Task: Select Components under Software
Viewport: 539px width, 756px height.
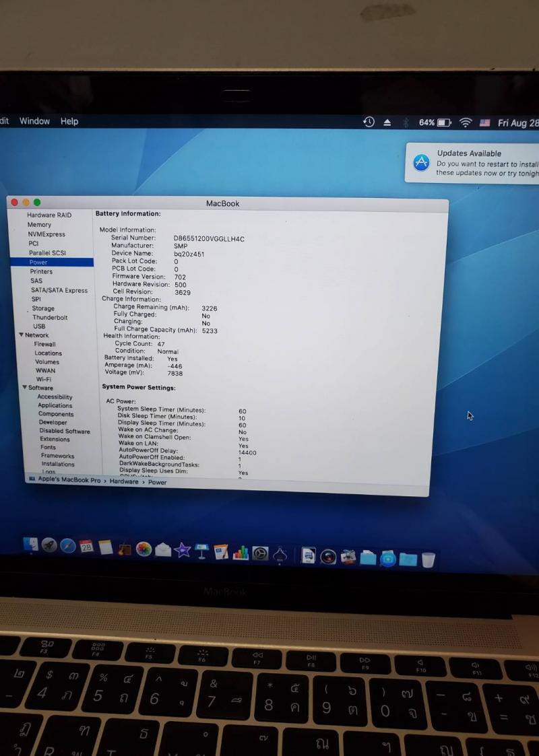Action: pos(56,414)
